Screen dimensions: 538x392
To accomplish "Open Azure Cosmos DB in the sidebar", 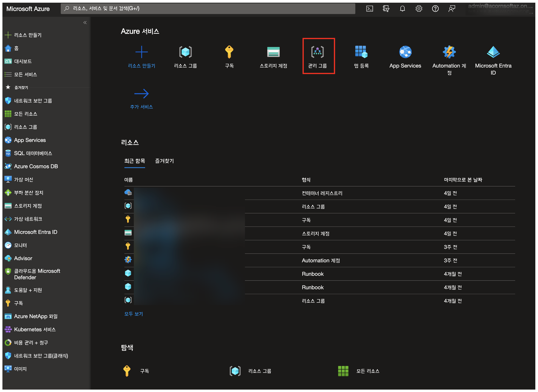I will pos(31,166).
